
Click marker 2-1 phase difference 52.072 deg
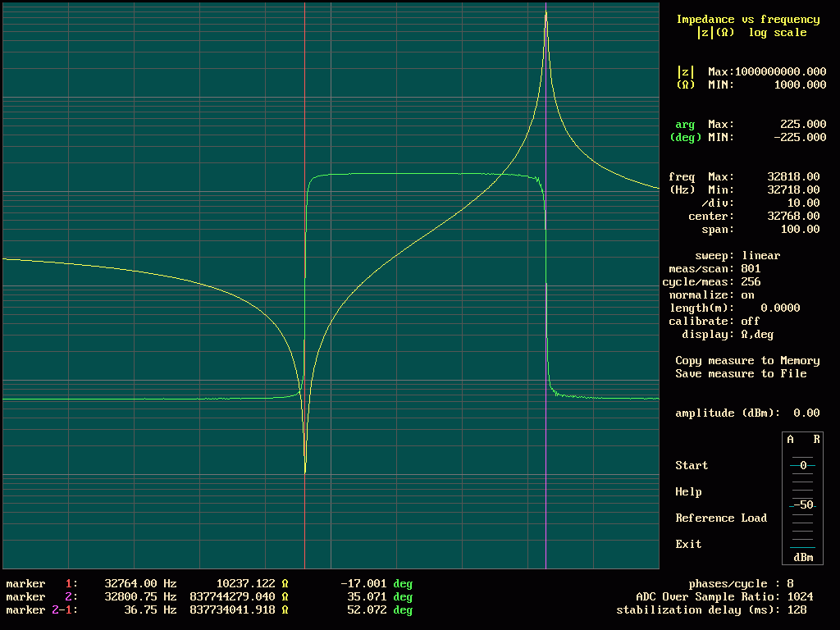click(380, 609)
